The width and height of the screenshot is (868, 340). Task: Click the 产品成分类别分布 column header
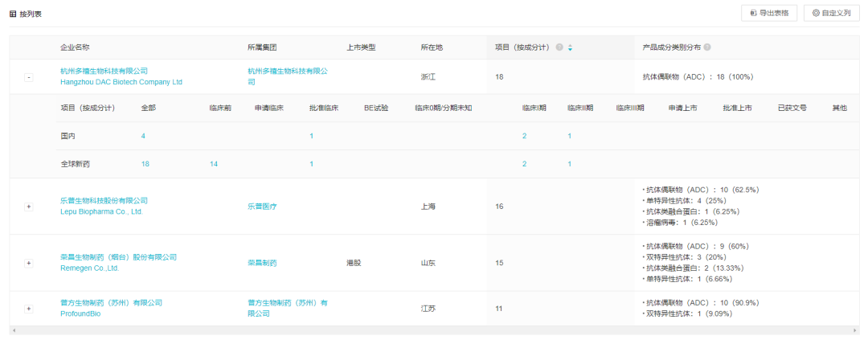(671, 47)
